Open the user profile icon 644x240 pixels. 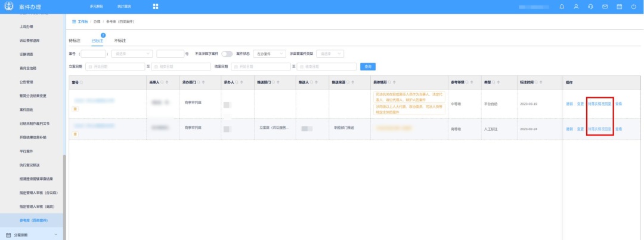576,7
